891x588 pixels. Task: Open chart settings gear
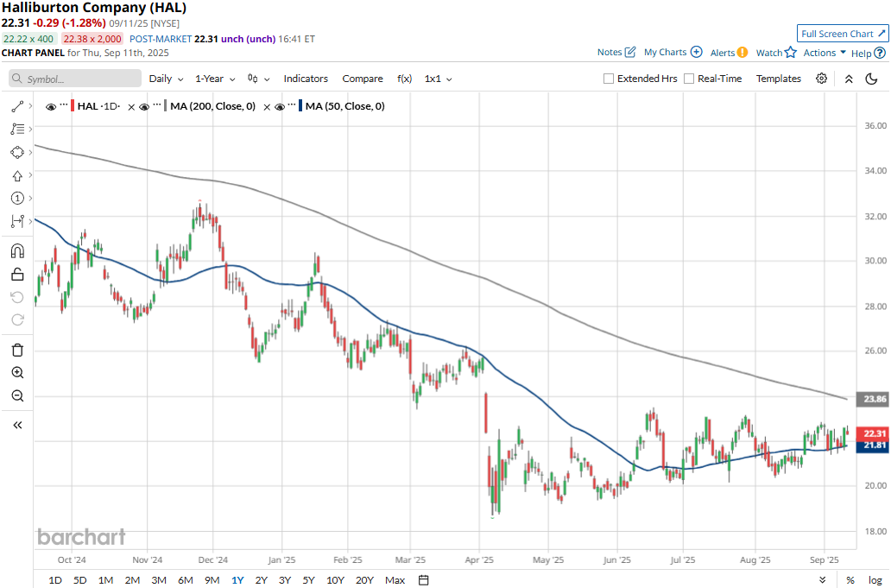tap(821, 79)
